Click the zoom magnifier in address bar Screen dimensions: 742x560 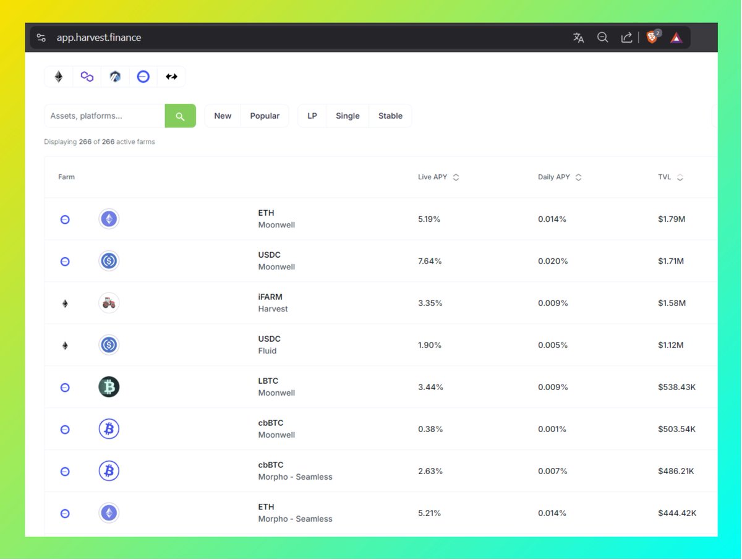(603, 38)
